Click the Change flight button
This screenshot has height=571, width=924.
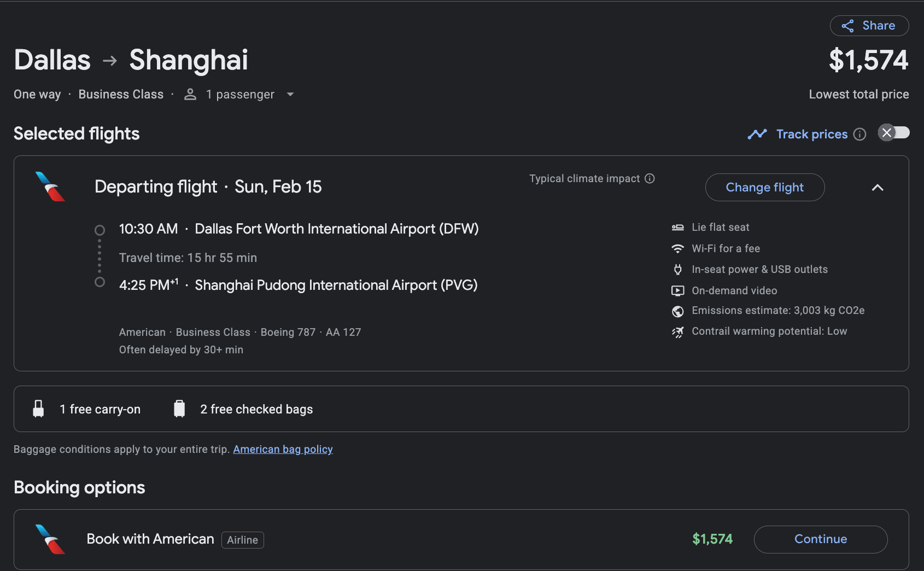pyautogui.click(x=764, y=188)
